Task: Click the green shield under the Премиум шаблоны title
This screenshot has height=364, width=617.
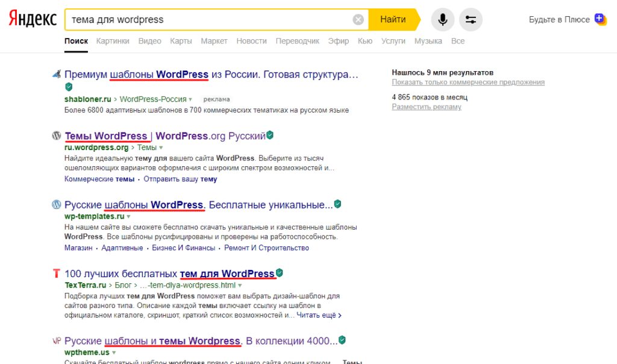Action: 69,87
